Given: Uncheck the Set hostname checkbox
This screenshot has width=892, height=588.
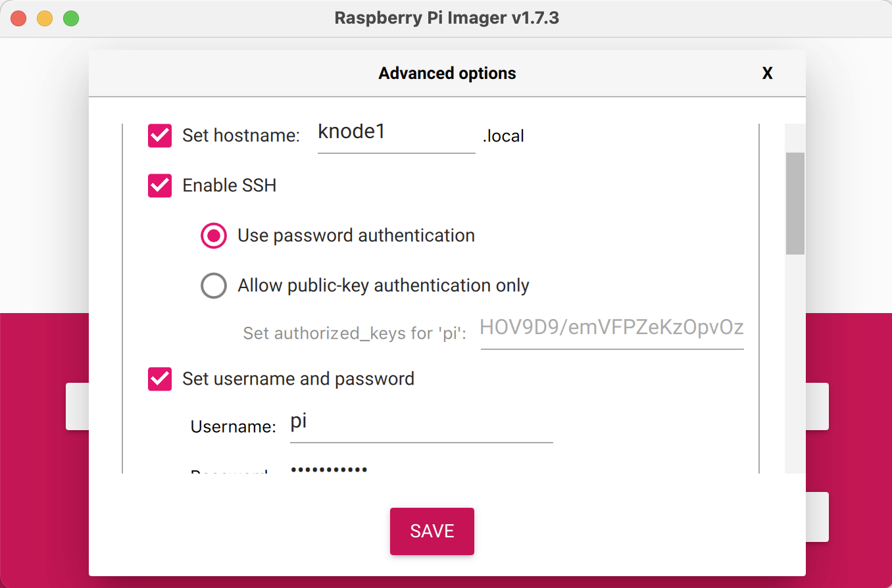Looking at the screenshot, I should (x=160, y=136).
